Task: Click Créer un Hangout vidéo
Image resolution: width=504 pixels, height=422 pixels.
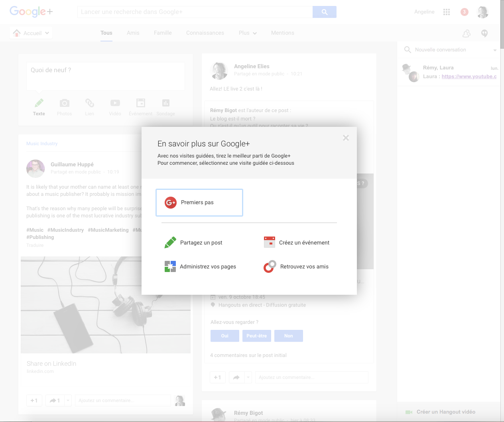Action: point(445,412)
